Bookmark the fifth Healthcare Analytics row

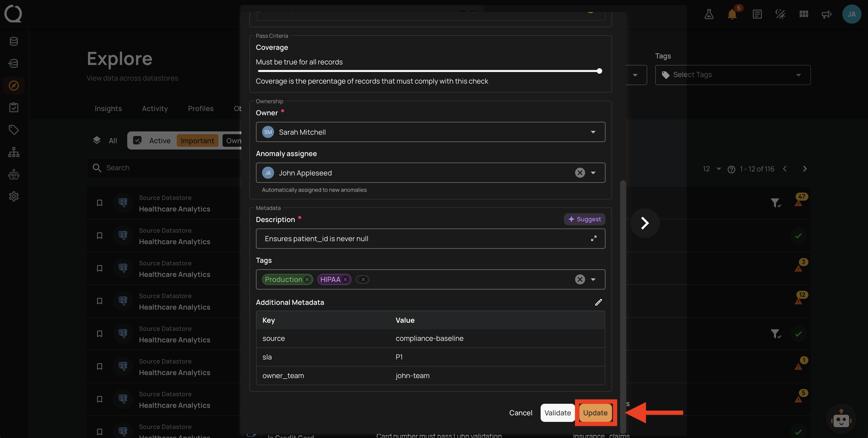click(x=99, y=334)
